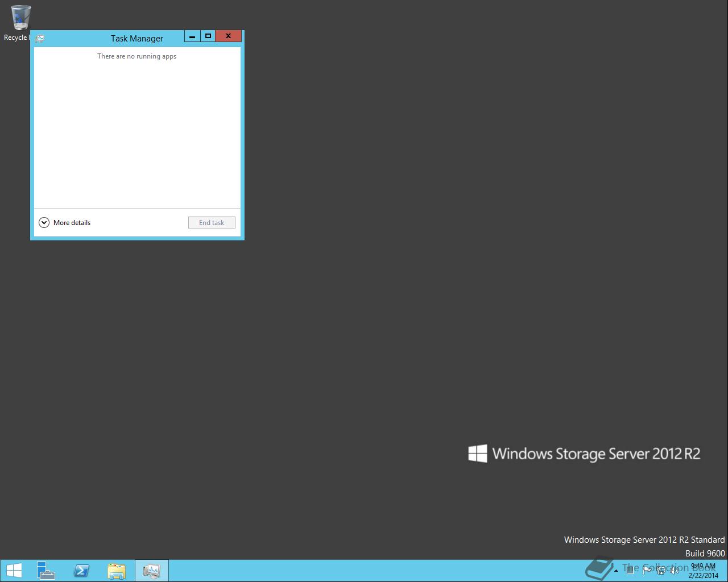Open File Explorer from the taskbar

(x=117, y=571)
